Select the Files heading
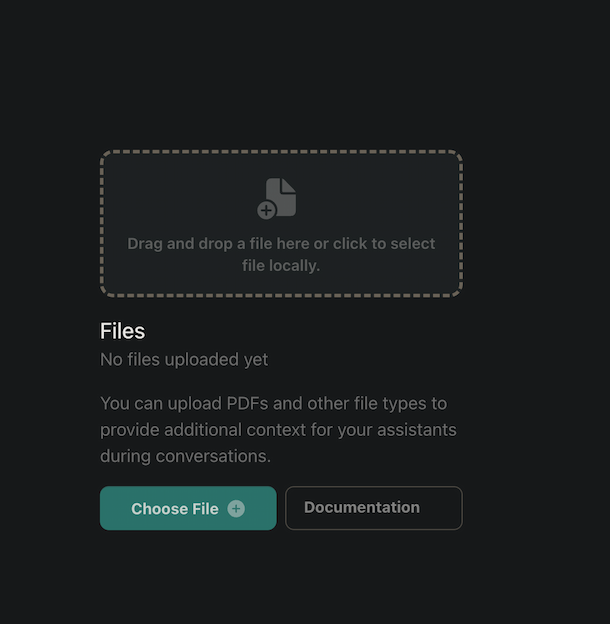The width and height of the screenshot is (610, 624). (122, 331)
